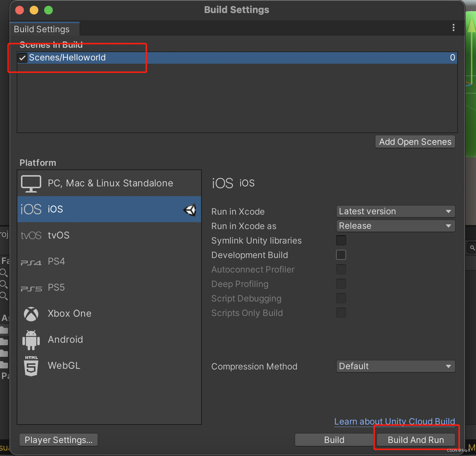Select the WebGL platform
This screenshot has width=476, height=456.
click(109, 366)
